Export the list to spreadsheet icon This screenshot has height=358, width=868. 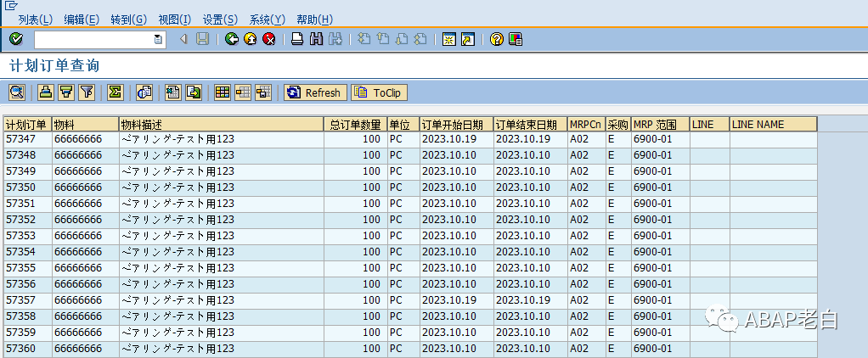click(x=173, y=92)
